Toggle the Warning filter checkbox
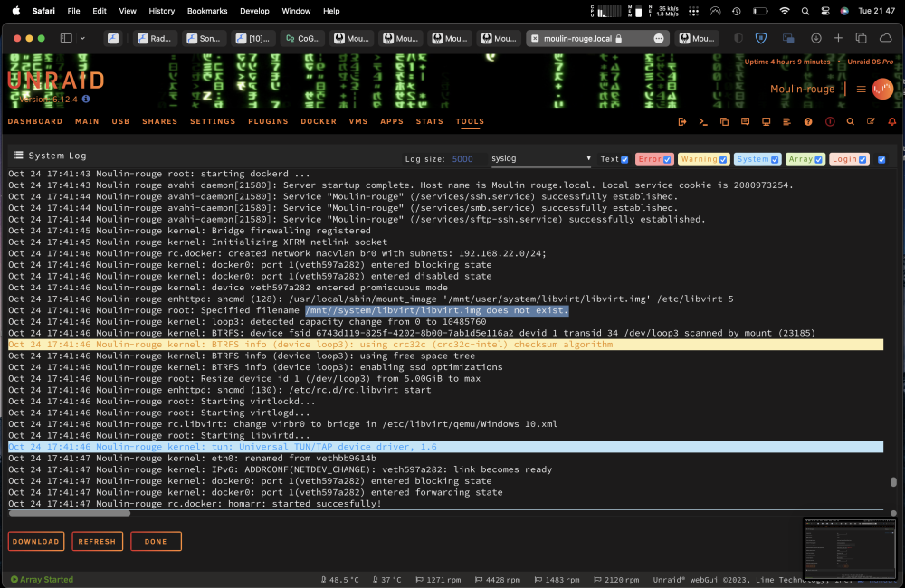Image resolution: width=905 pixels, height=588 pixels. coord(723,160)
